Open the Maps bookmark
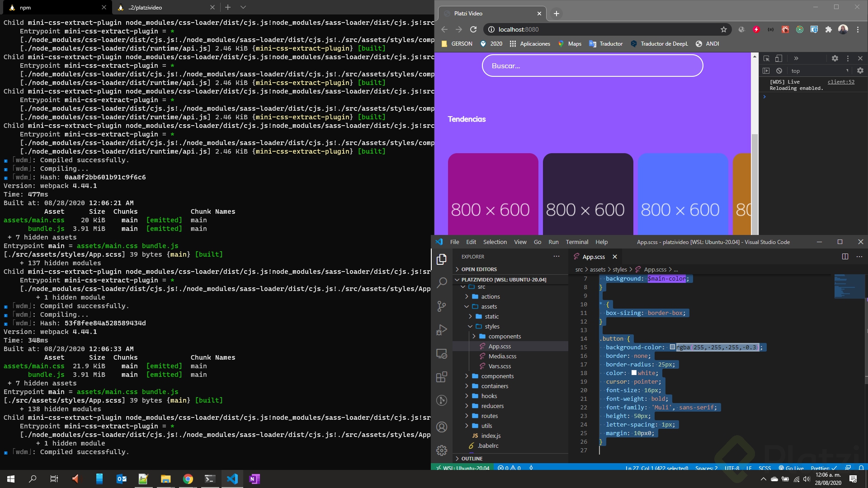Image resolution: width=868 pixels, height=488 pixels. tap(570, 44)
